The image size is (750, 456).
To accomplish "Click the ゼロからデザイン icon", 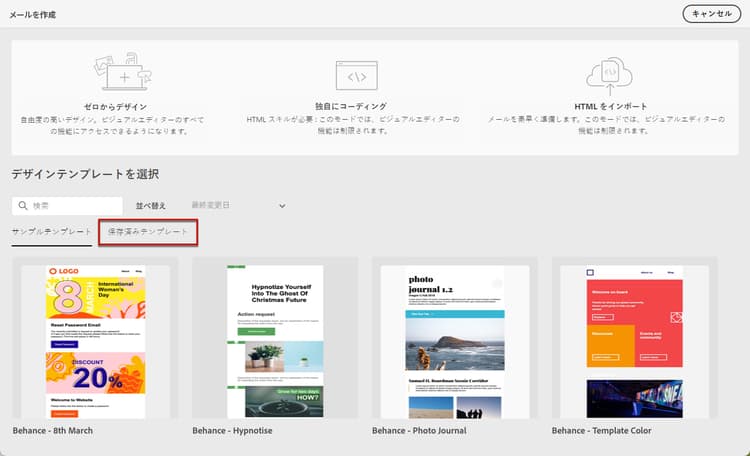I will (x=123, y=71).
